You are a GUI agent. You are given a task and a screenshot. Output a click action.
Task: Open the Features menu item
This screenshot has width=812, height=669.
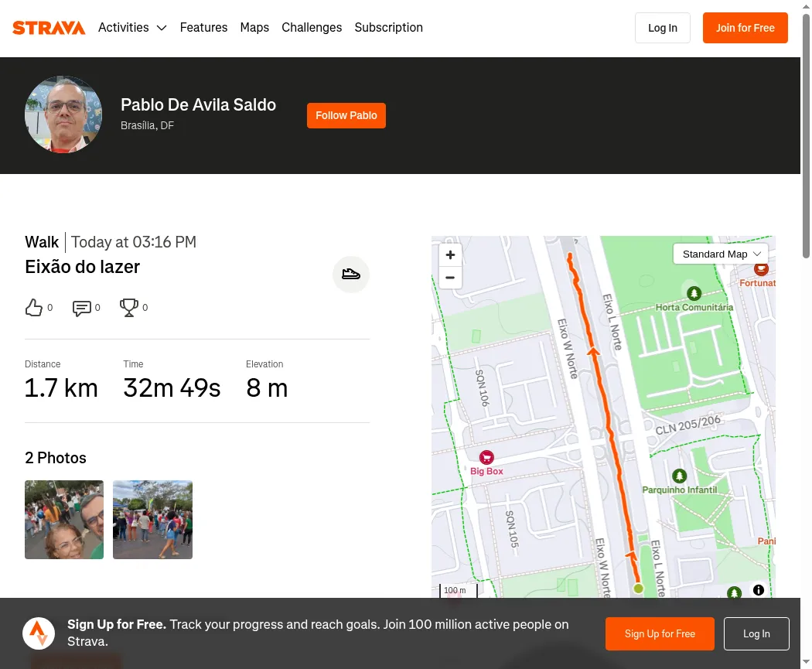[203, 27]
